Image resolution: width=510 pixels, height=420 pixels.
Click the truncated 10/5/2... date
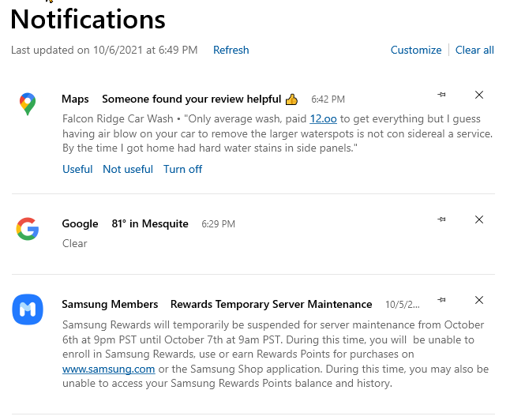pos(403,305)
